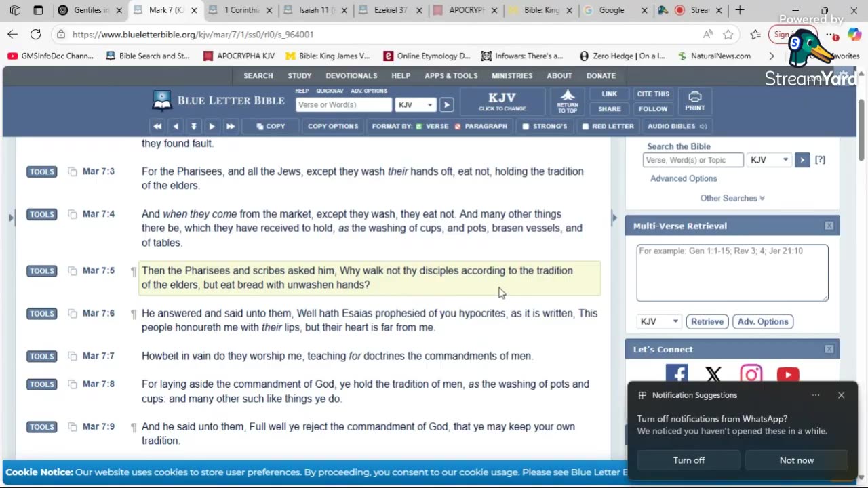This screenshot has height=488, width=868.
Task: Click the Return to Top icon
Action: (x=568, y=101)
